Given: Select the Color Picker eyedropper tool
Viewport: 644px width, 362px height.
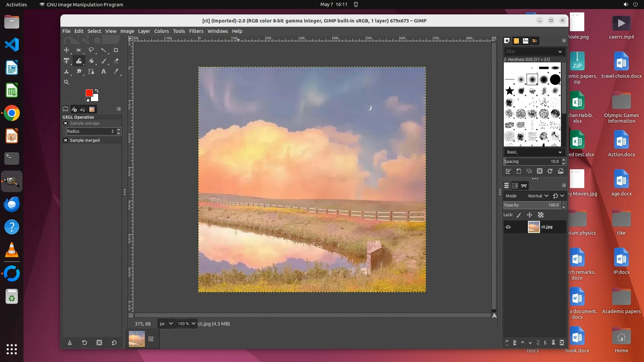Looking at the screenshot, I should [x=116, y=72].
